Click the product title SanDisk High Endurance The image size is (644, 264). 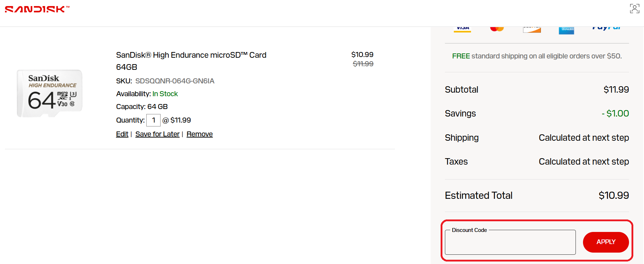click(191, 55)
